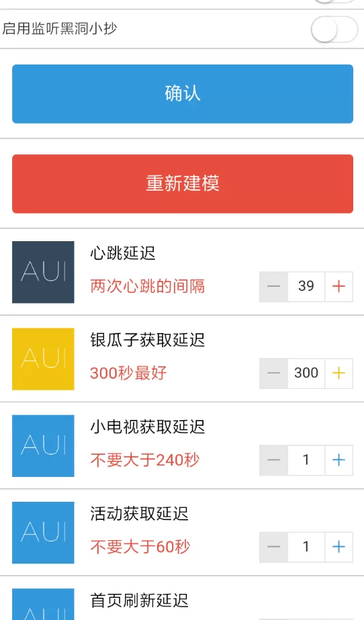Click the blue AUI icon for 小电视获取延迟
The image size is (364, 620).
point(43,445)
